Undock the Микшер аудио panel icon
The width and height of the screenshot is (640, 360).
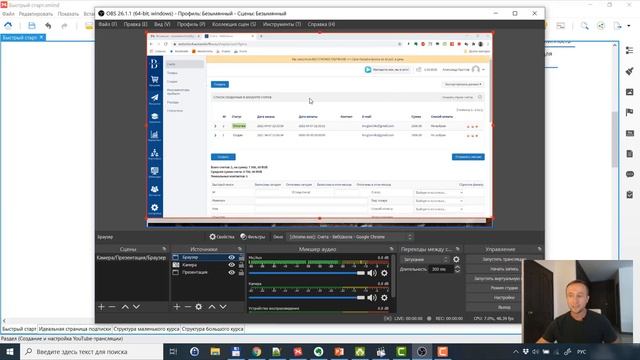pyautogui.click(x=391, y=249)
